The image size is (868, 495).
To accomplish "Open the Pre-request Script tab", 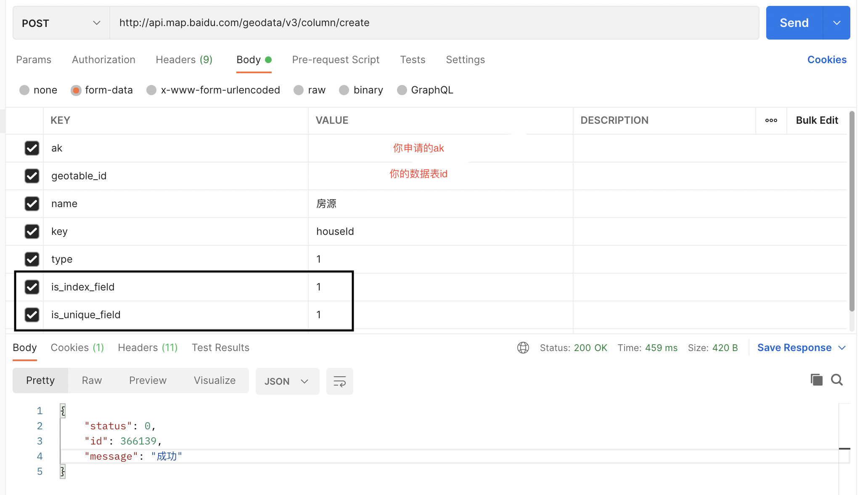I will [x=336, y=60].
